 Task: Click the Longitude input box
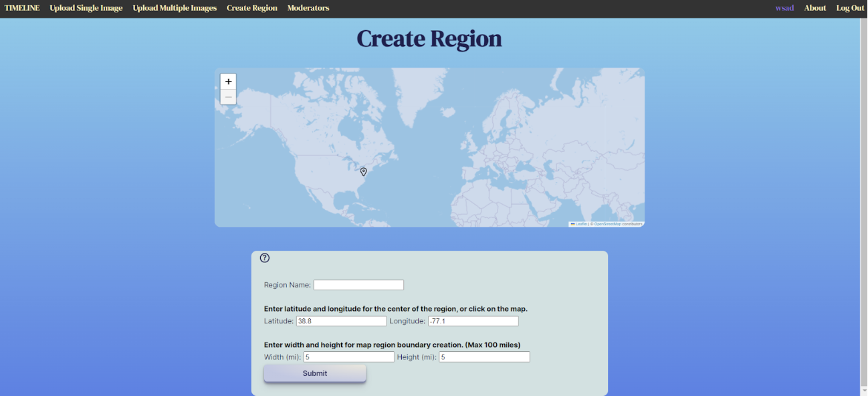click(473, 321)
